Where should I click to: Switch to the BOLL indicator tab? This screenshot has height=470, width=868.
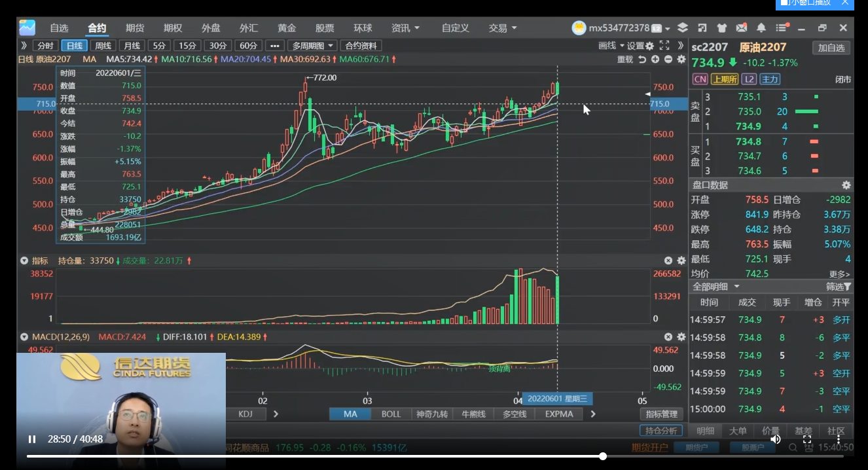[x=391, y=414]
